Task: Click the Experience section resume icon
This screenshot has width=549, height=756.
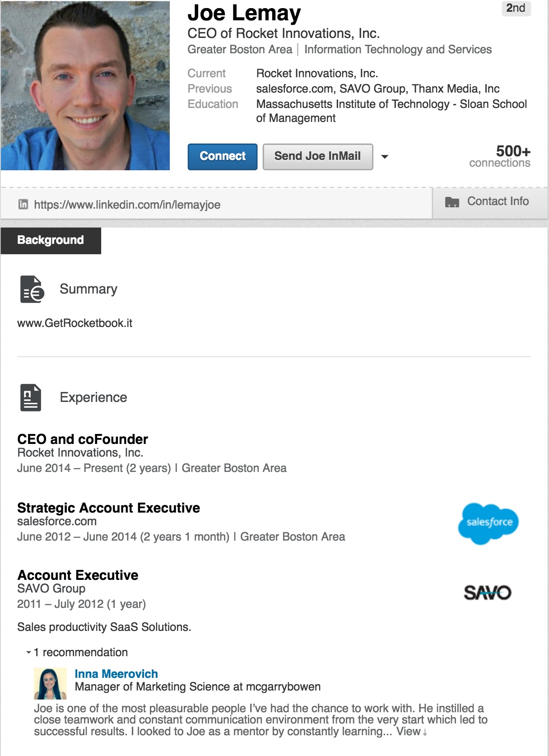Action: click(x=31, y=397)
